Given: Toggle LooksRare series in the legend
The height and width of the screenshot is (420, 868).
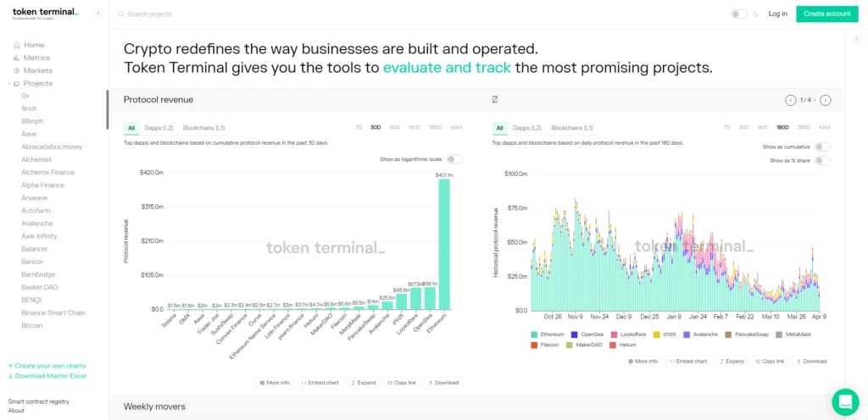Looking at the screenshot, I should (628, 334).
